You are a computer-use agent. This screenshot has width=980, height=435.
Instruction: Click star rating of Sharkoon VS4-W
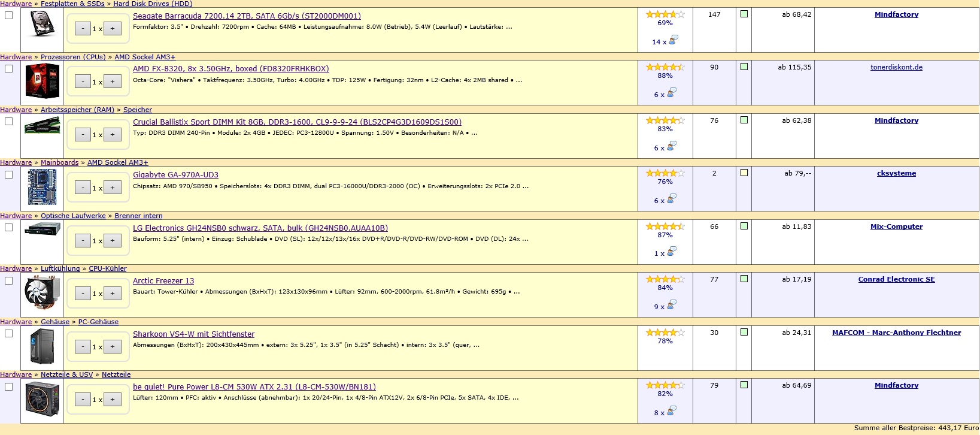pos(665,333)
